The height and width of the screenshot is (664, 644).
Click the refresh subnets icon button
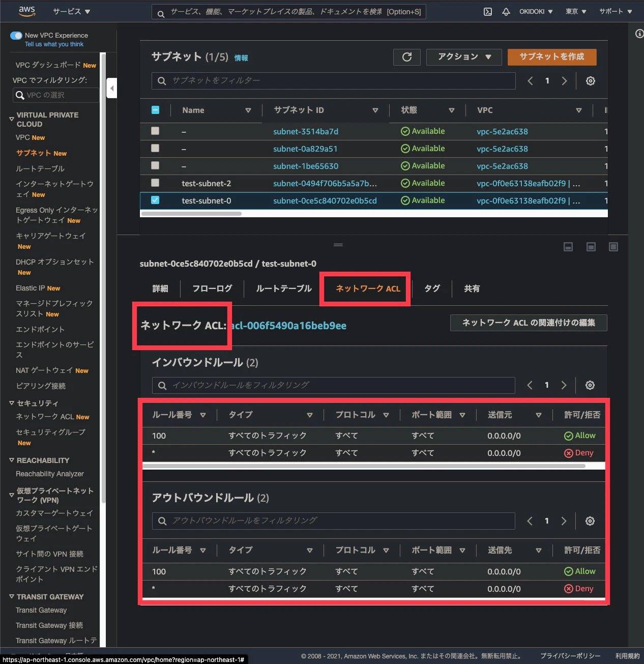(407, 57)
